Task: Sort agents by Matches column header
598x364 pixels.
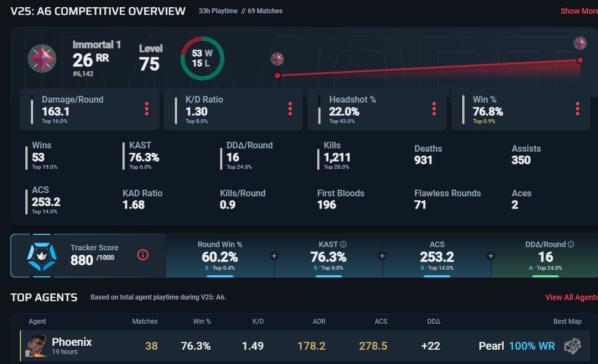Action: [x=145, y=322]
